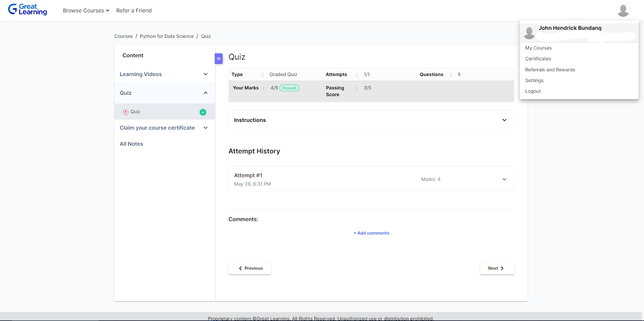Go to Courses breadcrumb
Image resolution: width=644 pixels, height=321 pixels.
pos(124,36)
